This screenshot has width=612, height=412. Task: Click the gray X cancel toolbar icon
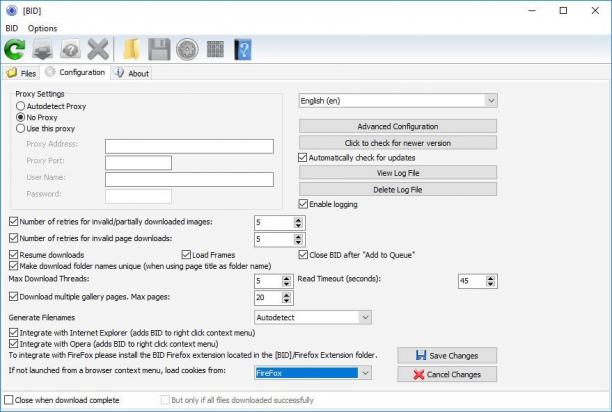point(98,50)
